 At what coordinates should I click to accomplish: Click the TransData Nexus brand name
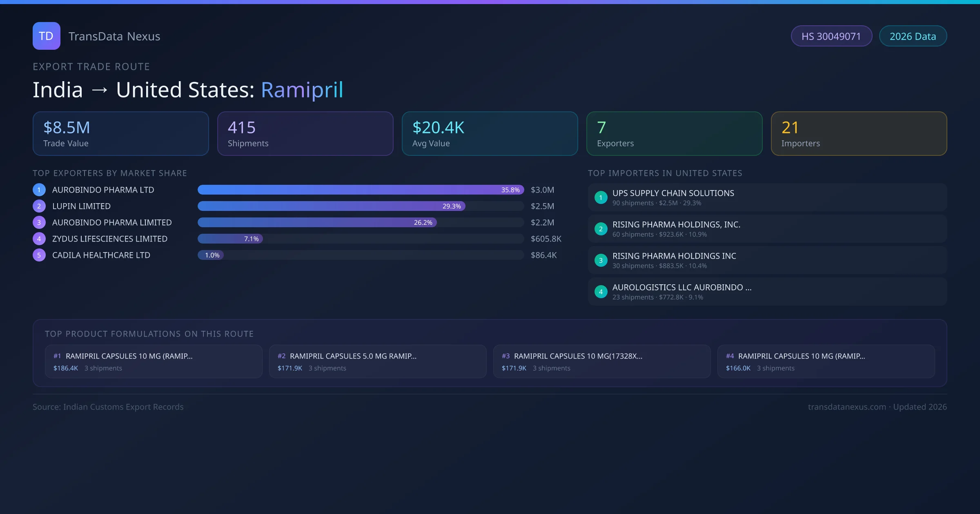click(x=114, y=36)
